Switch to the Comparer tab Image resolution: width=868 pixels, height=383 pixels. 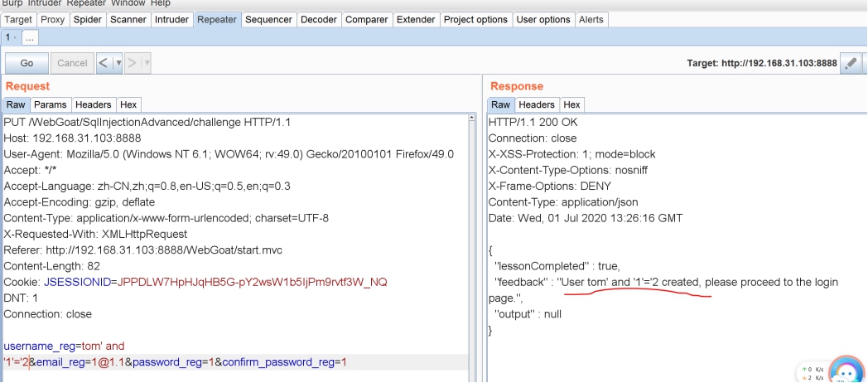[x=366, y=19]
